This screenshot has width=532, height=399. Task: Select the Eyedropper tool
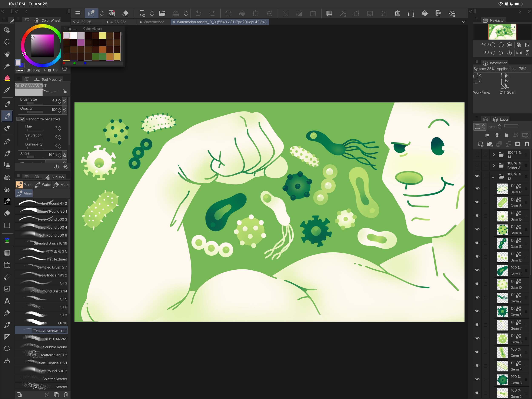pos(7,90)
